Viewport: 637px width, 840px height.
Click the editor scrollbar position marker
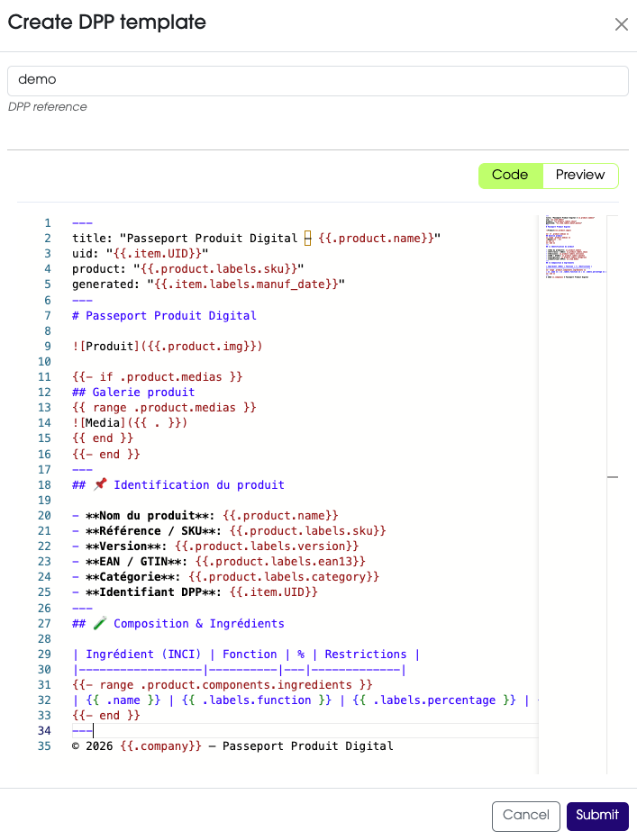[x=613, y=477]
